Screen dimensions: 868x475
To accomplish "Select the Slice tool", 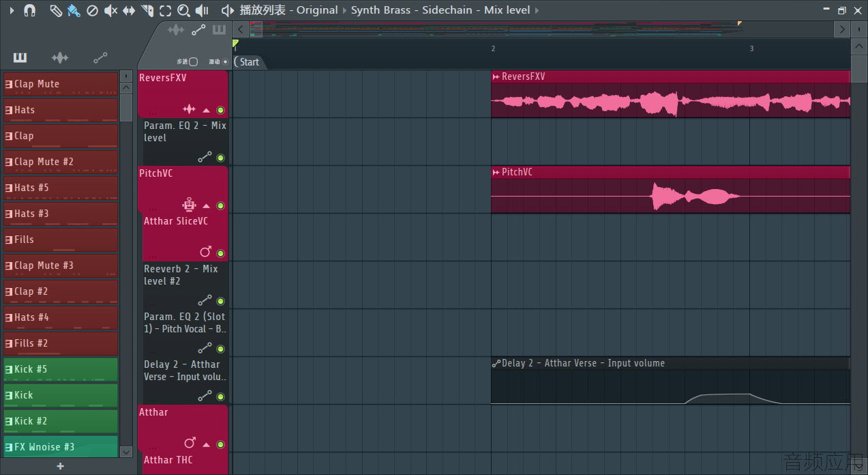I will pos(147,10).
